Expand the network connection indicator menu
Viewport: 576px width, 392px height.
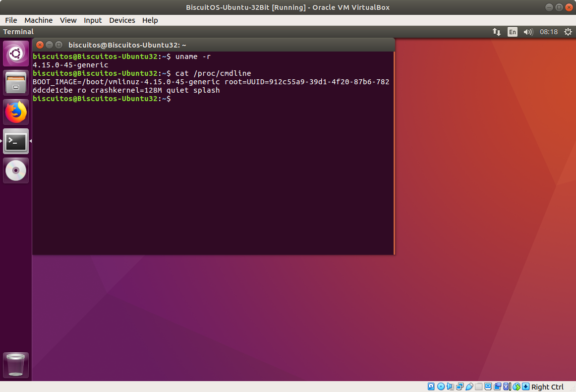[496, 32]
